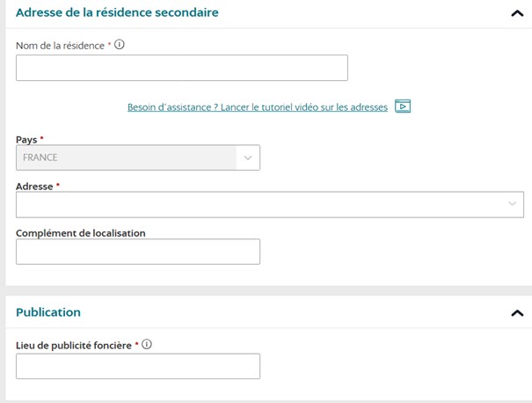Screen dimensions: 532x403
Task: Click the info icon beside Nom de la résidence
Action: click(x=120, y=45)
